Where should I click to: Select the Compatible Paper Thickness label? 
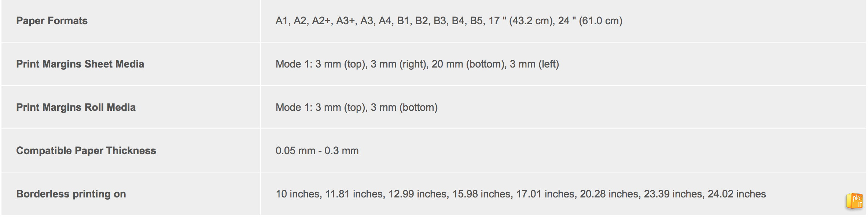(86, 151)
